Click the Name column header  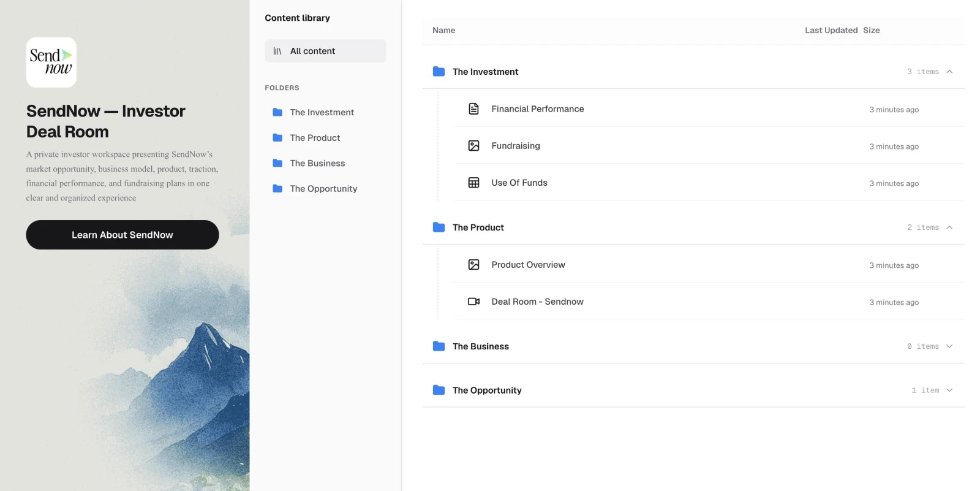[444, 30]
